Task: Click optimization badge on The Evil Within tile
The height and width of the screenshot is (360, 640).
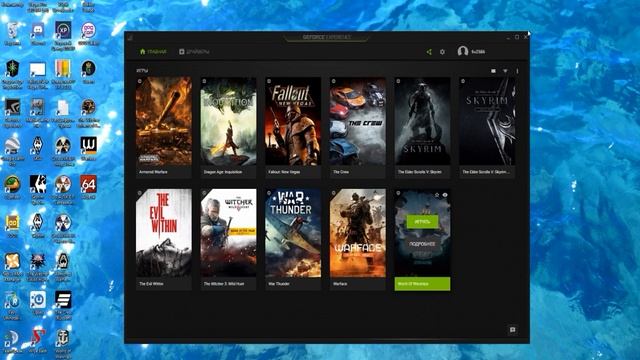Action: (140, 193)
